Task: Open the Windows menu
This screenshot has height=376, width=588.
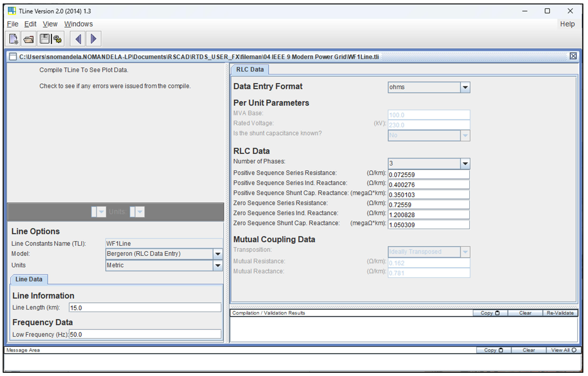Action: [x=78, y=24]
